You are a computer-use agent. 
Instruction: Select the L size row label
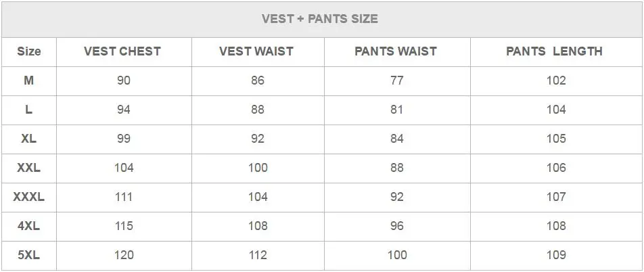click(x=28, y=110)
